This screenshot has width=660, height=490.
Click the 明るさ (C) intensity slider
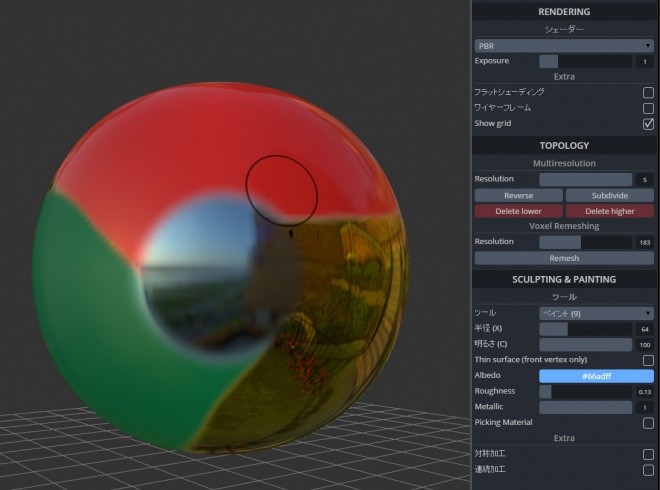[585, 344]
